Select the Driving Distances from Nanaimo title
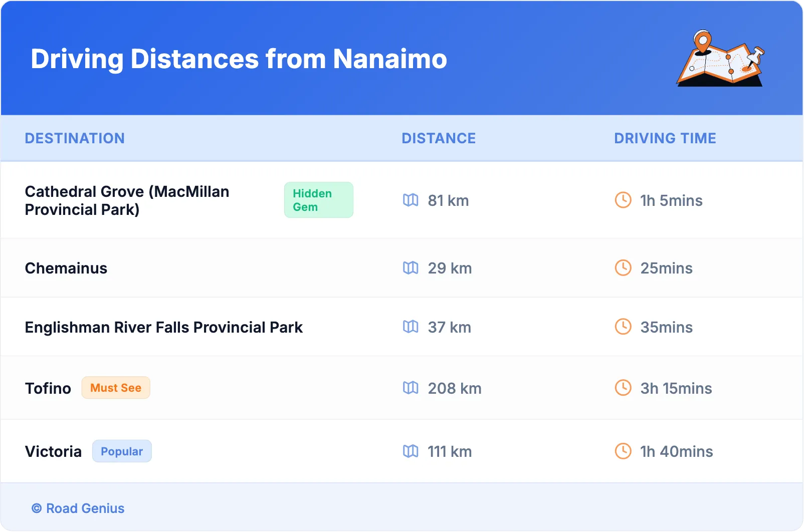The width and height of the screenshot is (804, 532). tap(239, 59)
